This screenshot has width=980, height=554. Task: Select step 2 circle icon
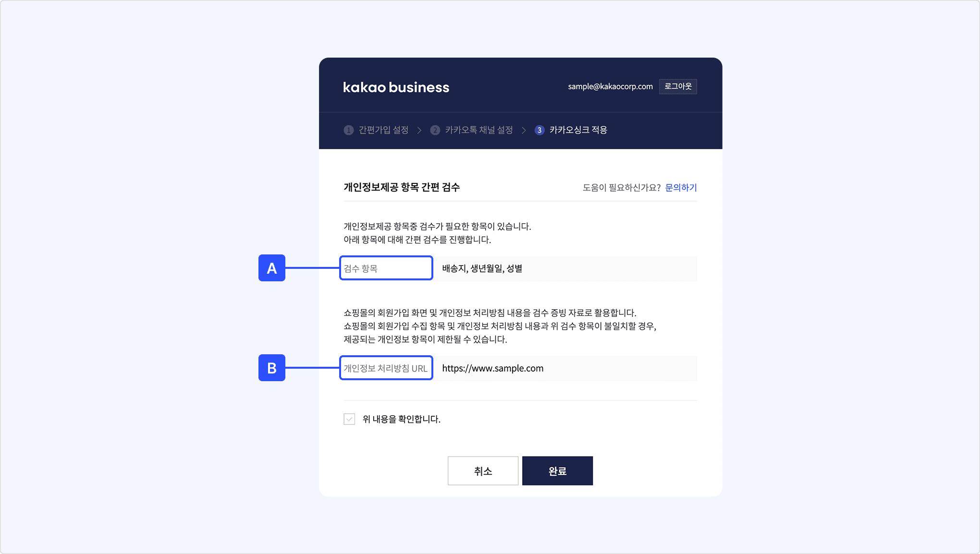click(435, 130)
